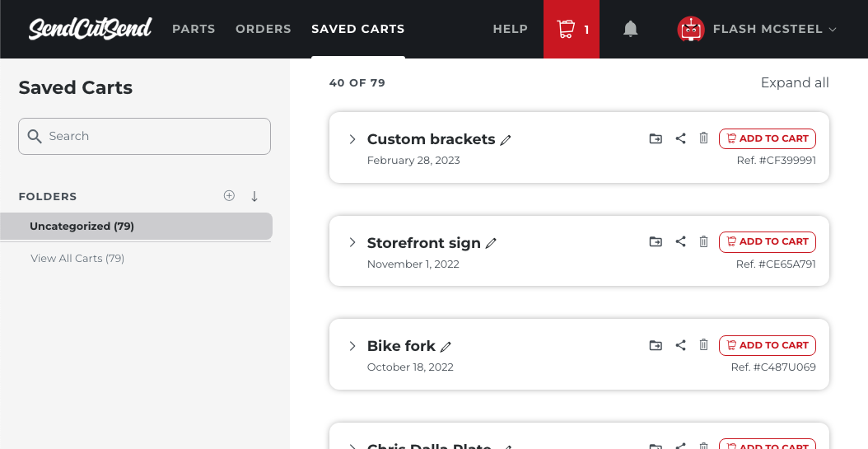Click the notifications bell icon
Screen dimensions: 868x449
(631, 30)
